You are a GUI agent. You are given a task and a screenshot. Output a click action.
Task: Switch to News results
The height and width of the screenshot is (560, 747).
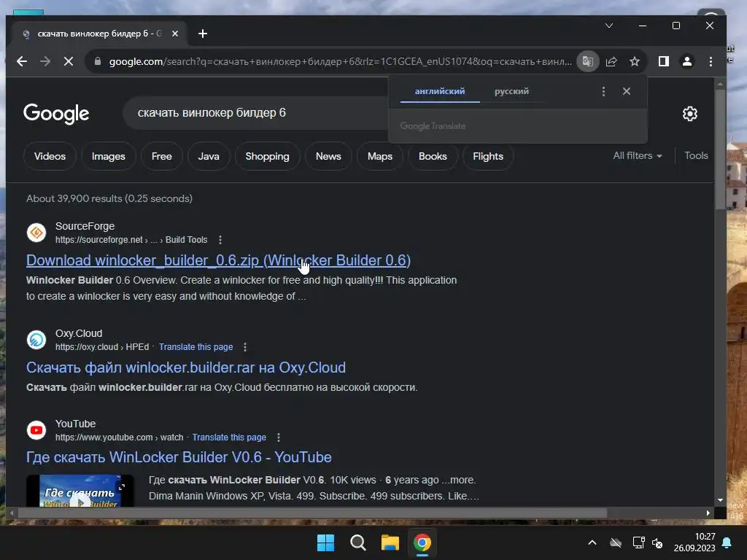[328, 156]
